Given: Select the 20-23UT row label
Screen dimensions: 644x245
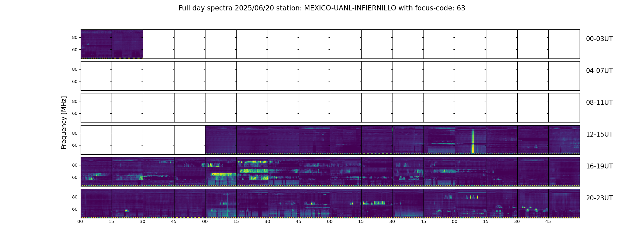Looking at the screenshot, I should [599, 198].
